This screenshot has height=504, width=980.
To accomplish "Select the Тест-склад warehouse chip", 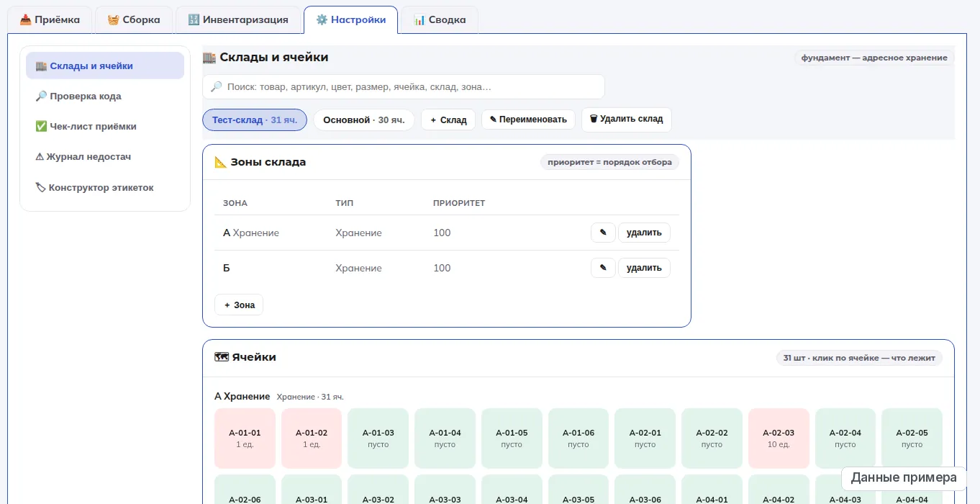I will coord(255,120).
